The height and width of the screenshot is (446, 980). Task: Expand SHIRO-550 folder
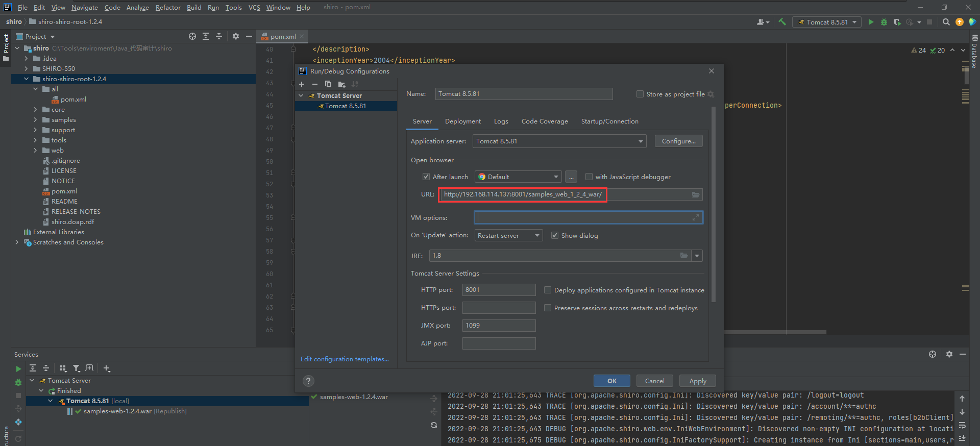(26, 69)
